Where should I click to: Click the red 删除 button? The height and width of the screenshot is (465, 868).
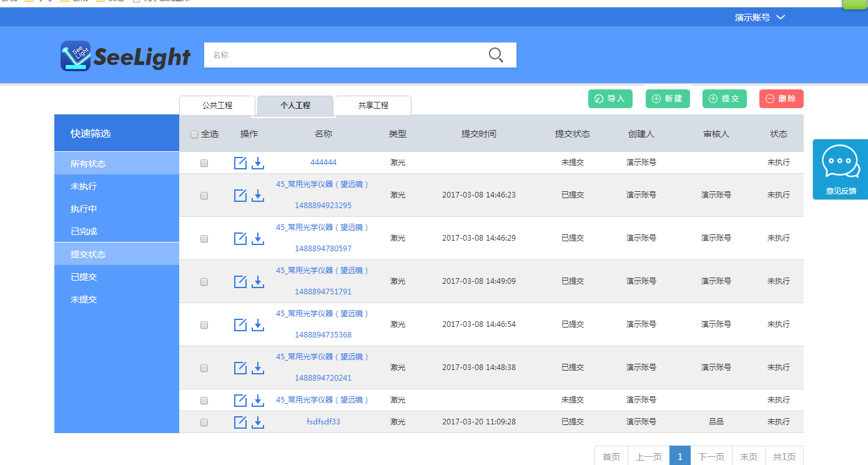(781, 99)
